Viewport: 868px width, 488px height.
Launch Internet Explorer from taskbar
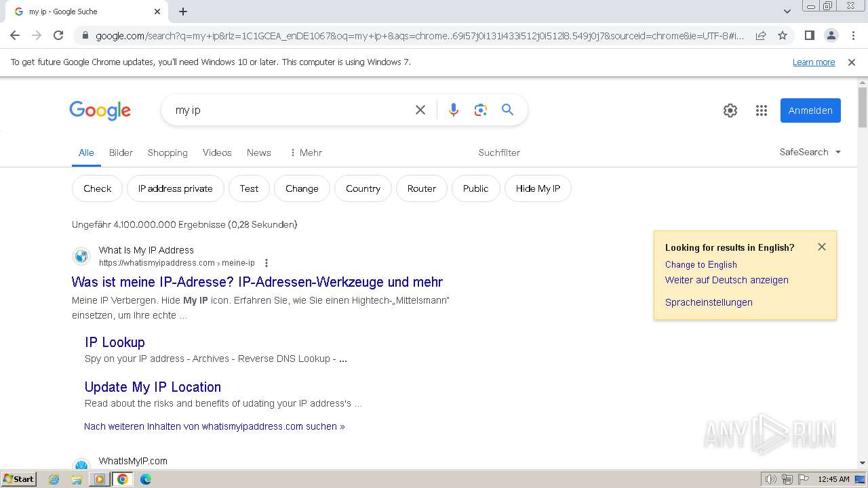pyautogui.click(x=54, y=479)
